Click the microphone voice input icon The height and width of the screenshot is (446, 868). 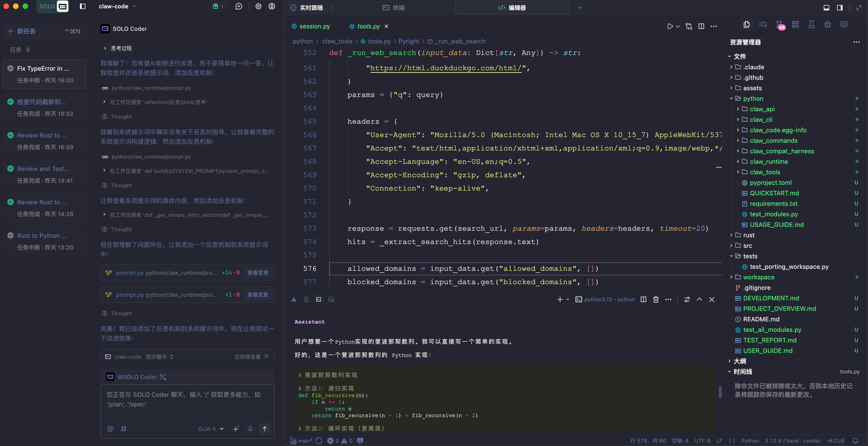pos(250,429)
